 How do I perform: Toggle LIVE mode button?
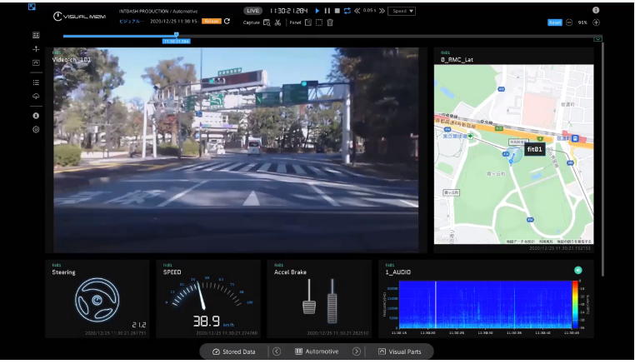point(252,11)
